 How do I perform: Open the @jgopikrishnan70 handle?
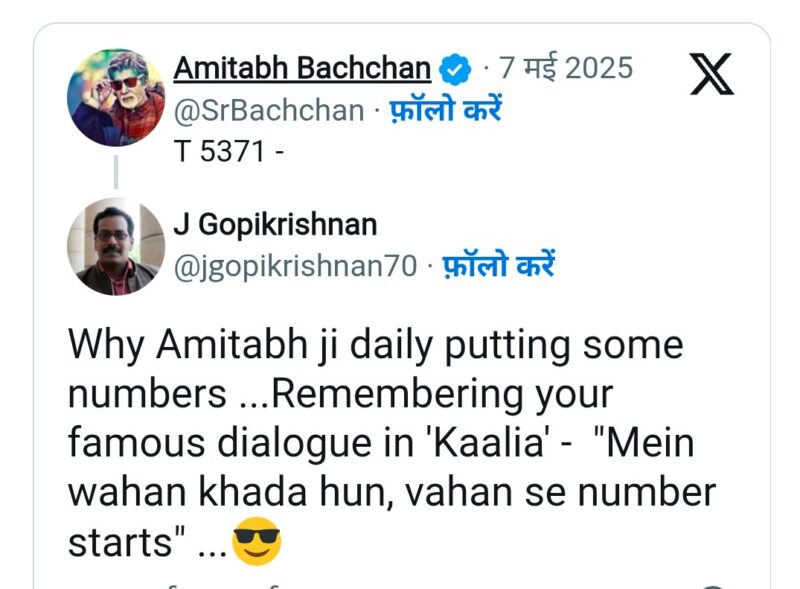tap(295, 266)
